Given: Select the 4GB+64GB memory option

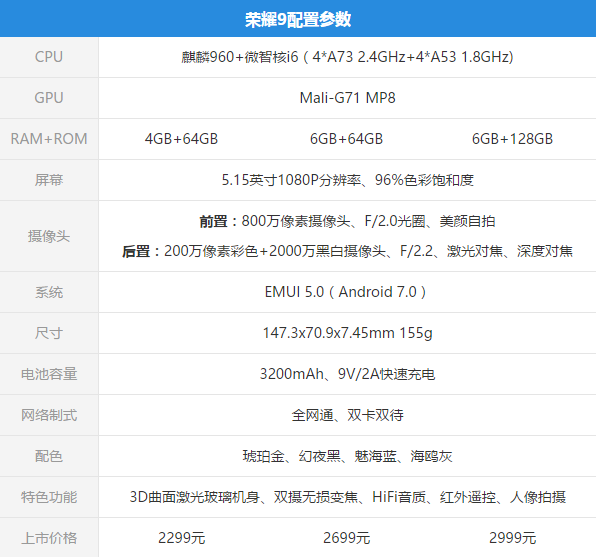Looking at the screenshot, I should pyautogui.click(x=181, y=139).
